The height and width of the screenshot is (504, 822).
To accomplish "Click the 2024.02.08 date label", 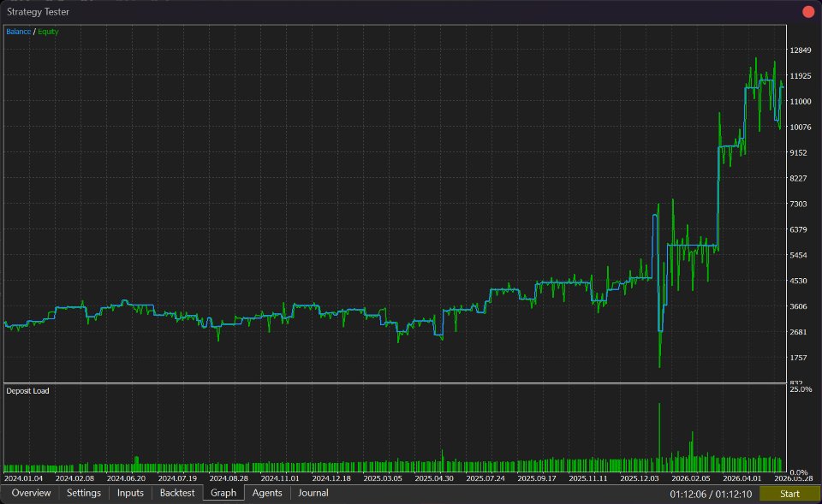I will point(74,478).
